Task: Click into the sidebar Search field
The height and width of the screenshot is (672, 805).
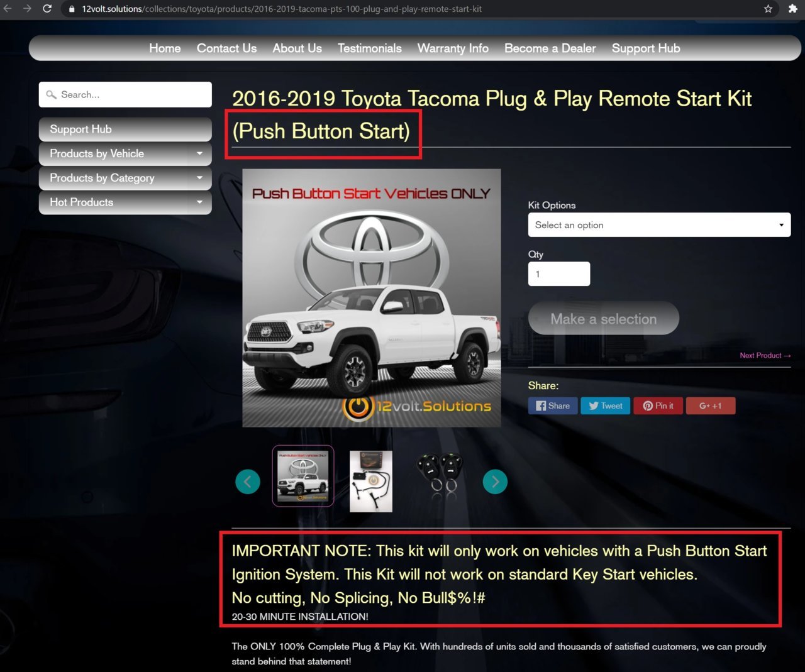Action: click(125, 94)
